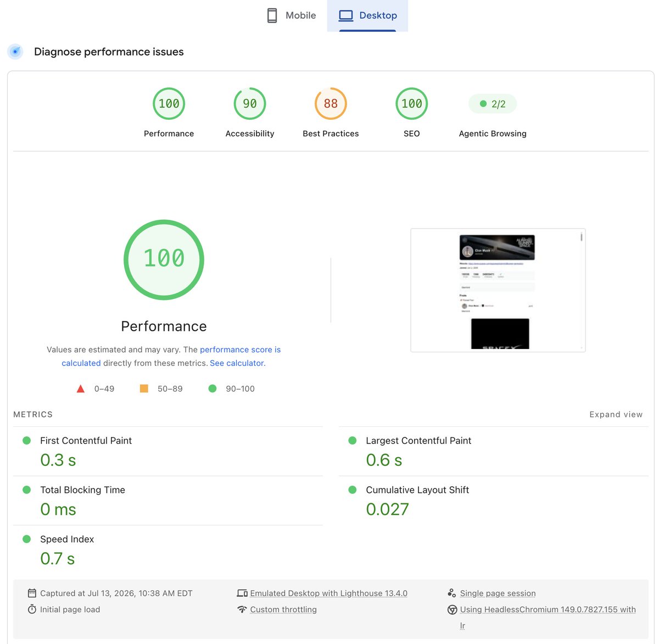Click the green dot beside Largest Contentful Paint
The image size is (659, 644).
coord(353,441)
